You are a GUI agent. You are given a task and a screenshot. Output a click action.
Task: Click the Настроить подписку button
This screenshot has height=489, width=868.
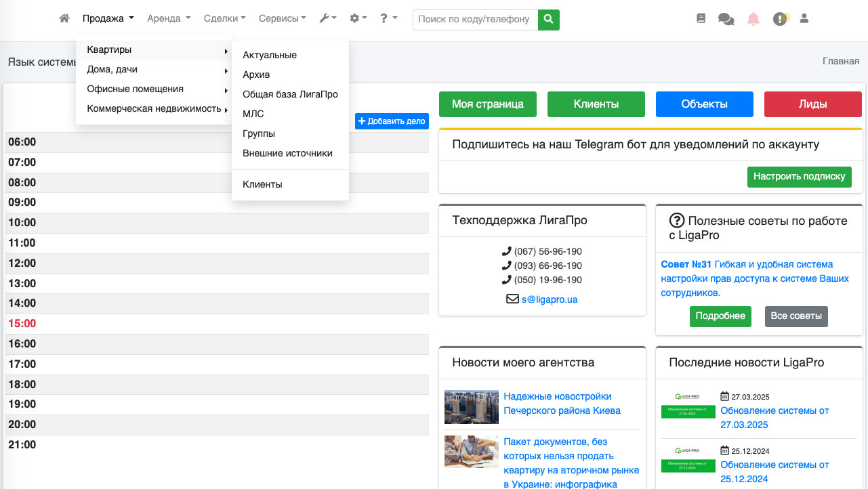[x=800, y=177]
